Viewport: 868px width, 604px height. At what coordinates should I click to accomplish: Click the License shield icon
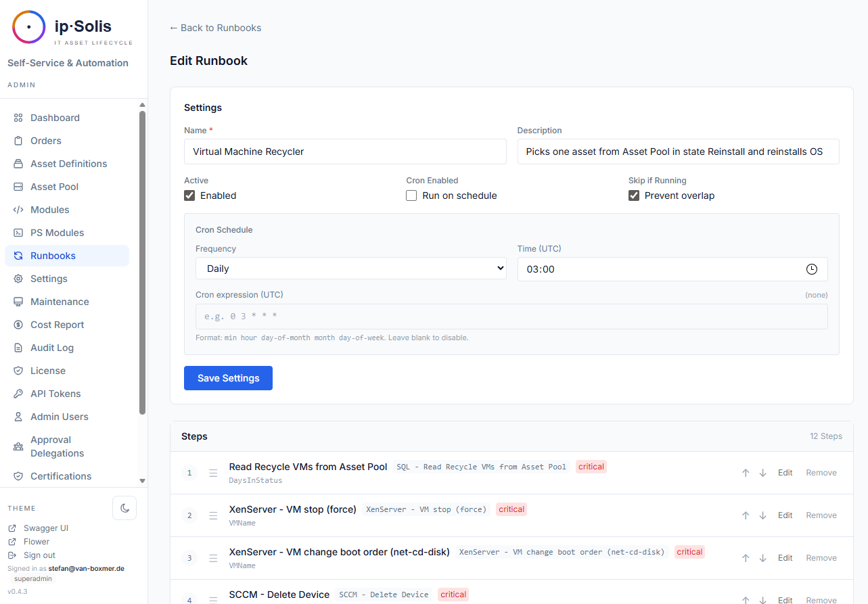(18, 371)
